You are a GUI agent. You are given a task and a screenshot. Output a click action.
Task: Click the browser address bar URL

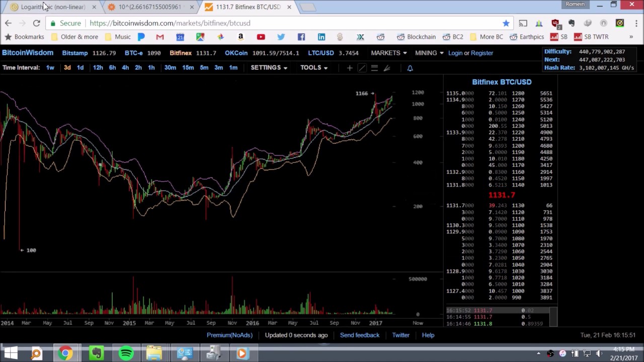170,23
